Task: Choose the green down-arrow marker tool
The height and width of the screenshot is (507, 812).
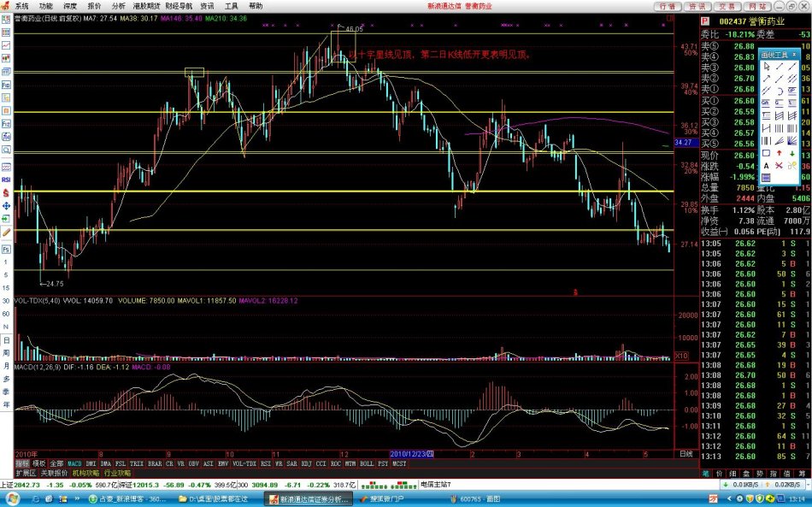Action: click(x=793, y=153)
